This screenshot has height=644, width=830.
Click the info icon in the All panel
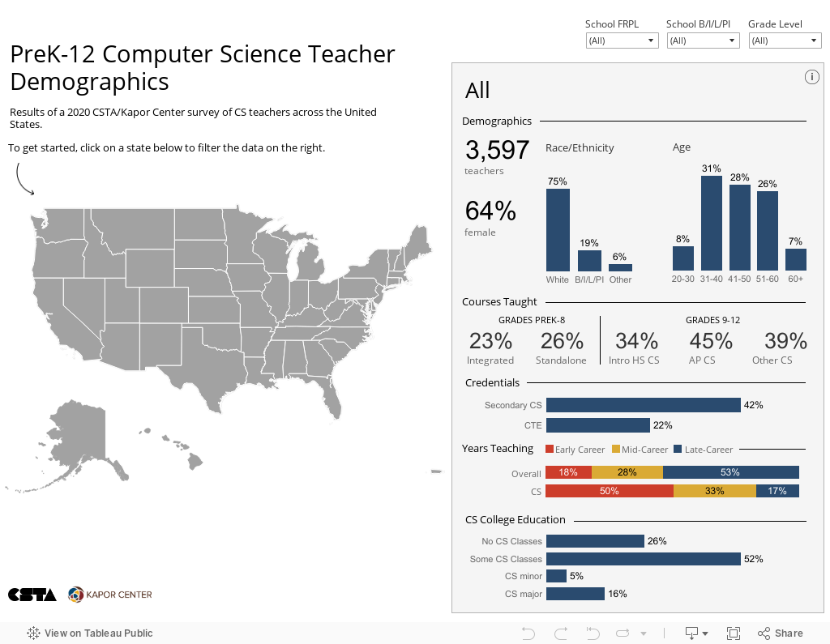(811, 77)
